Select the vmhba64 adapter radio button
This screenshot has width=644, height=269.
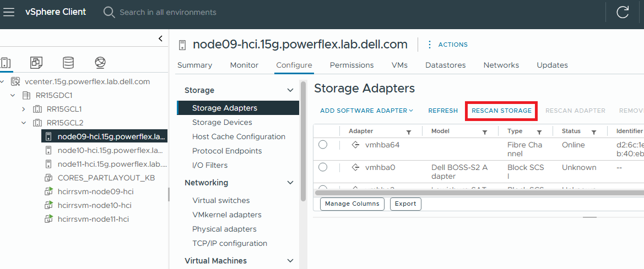[x=323, y=145]
